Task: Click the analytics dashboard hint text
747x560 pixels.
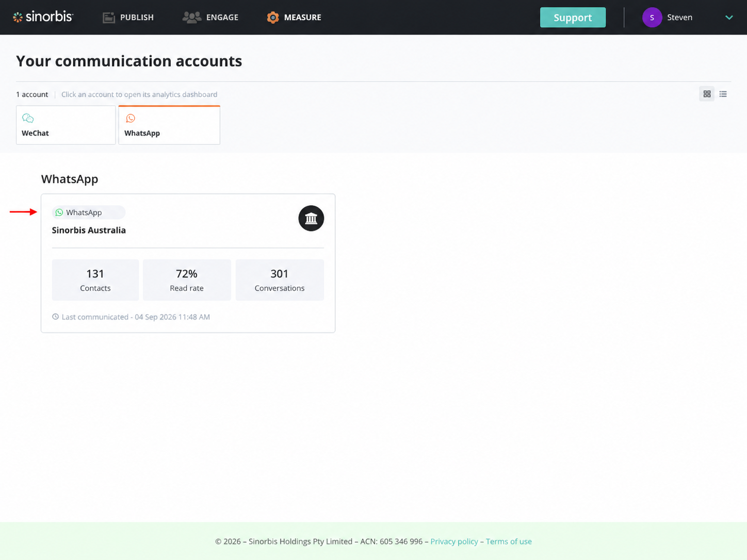Action: click(139, 94)
